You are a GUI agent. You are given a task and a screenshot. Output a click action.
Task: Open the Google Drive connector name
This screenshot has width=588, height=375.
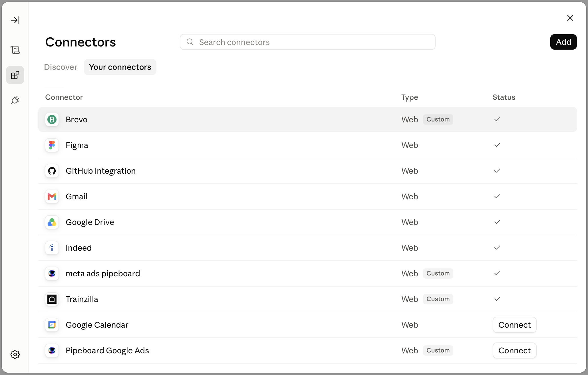coord(90,222)
